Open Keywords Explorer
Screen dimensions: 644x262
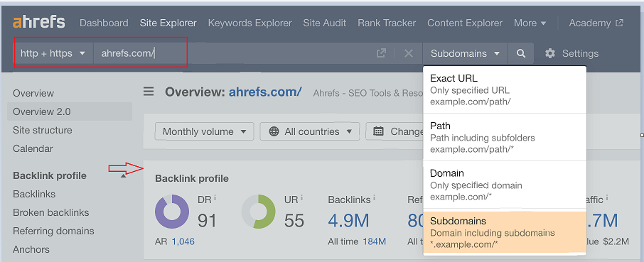point(249,23)
